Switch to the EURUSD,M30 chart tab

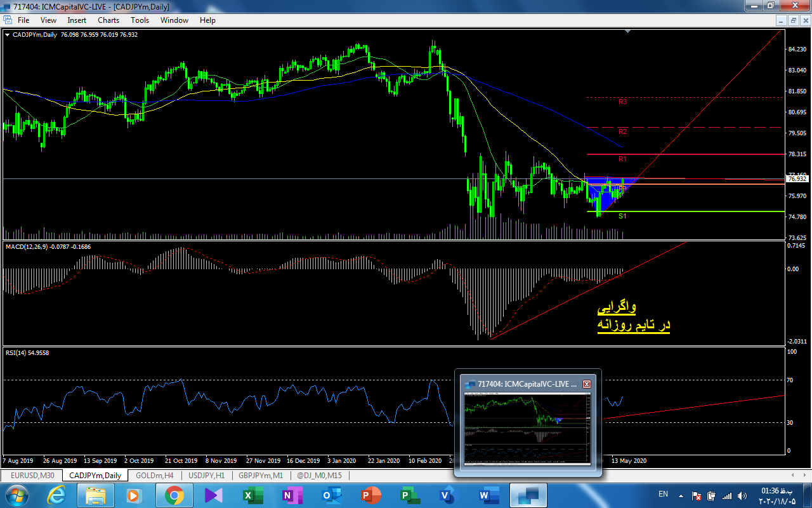pyautogui.click(x=32, y=475)
